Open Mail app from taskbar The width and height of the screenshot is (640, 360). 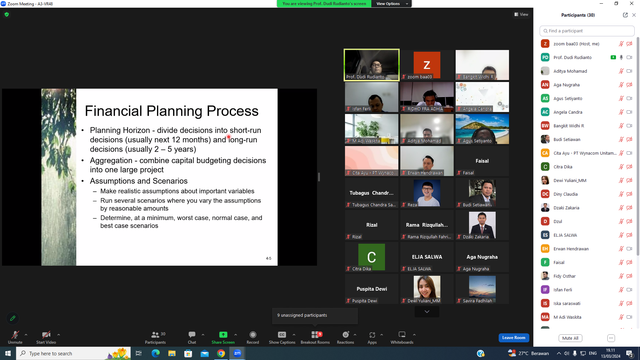(204, 353)
